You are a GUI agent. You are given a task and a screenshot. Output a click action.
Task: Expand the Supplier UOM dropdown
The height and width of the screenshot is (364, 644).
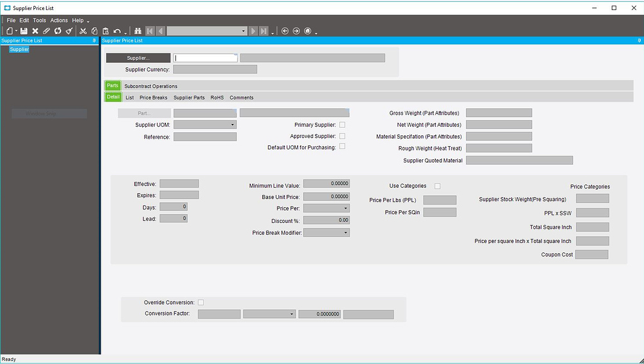[232, 125]
